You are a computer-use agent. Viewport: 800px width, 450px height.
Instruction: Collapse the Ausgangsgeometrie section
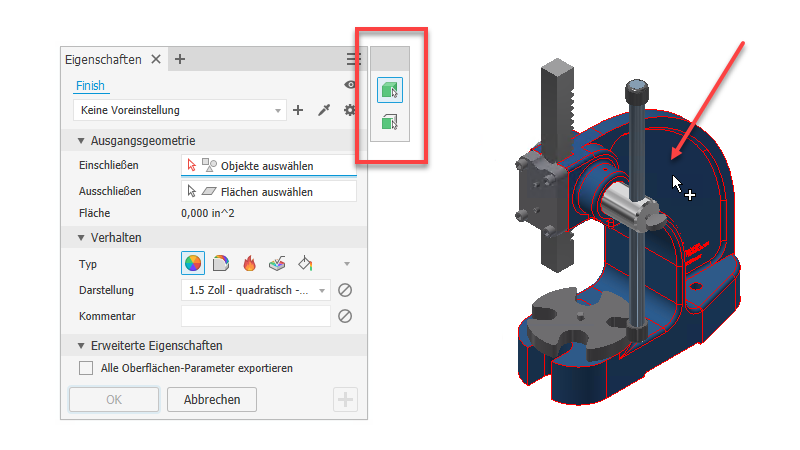(81, 141)
